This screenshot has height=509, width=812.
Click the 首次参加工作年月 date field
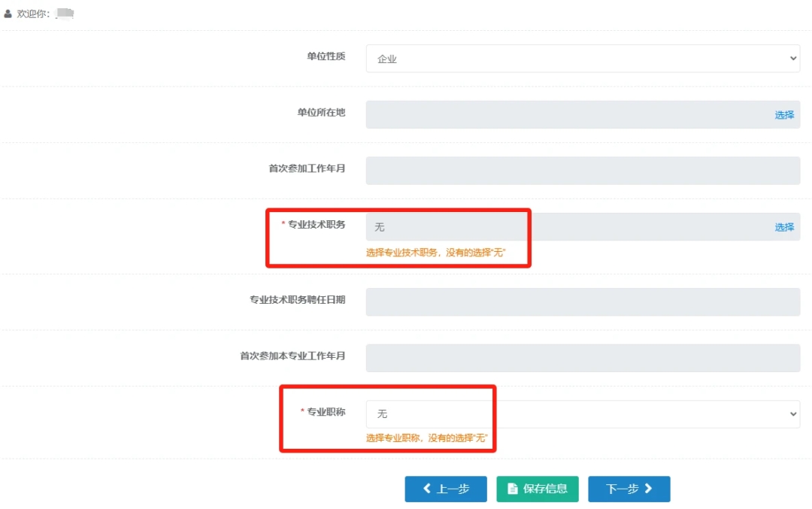(x=582, y=171)
